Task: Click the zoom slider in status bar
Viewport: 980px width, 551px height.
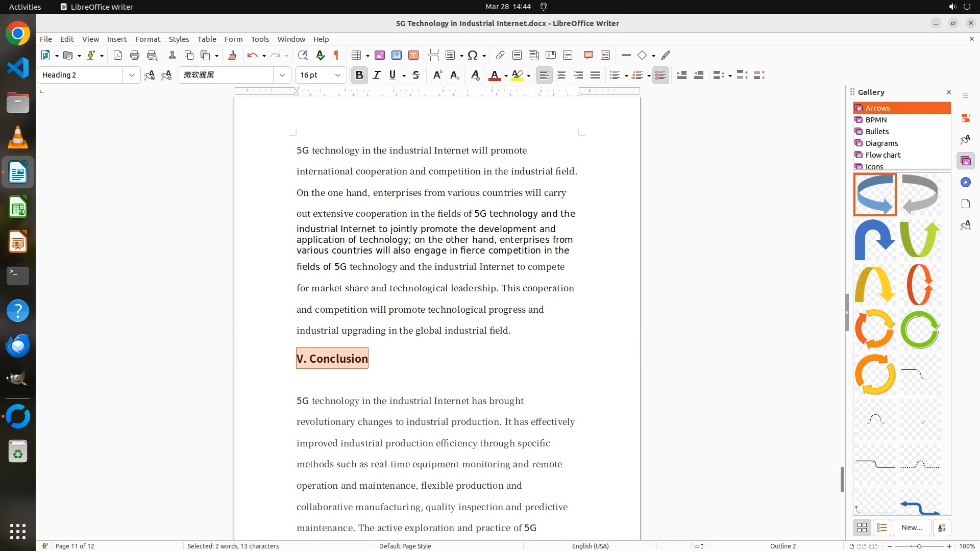Action: pyautogui.click(x=919, y=546)
